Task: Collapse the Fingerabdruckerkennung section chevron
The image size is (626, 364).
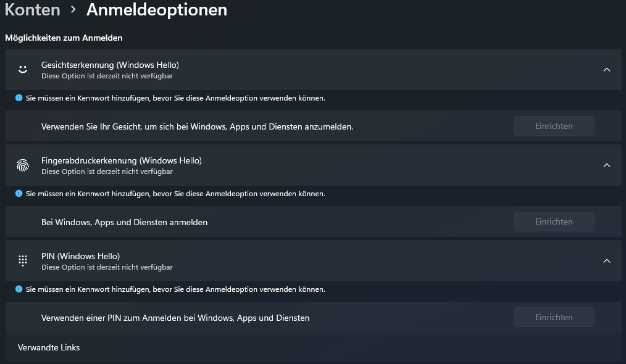Action: (606, 165)
